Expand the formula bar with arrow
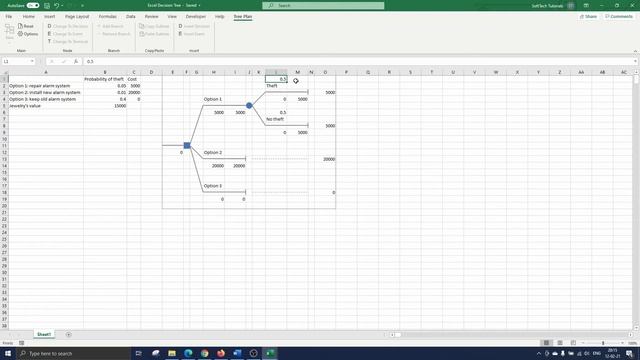 point(636,61)
